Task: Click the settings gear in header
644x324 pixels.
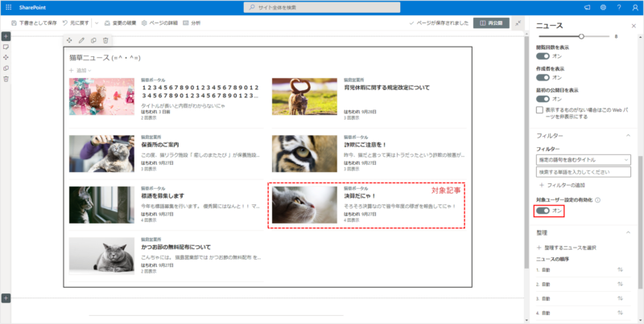Action: pyautogui.click(x=604, y=6)
